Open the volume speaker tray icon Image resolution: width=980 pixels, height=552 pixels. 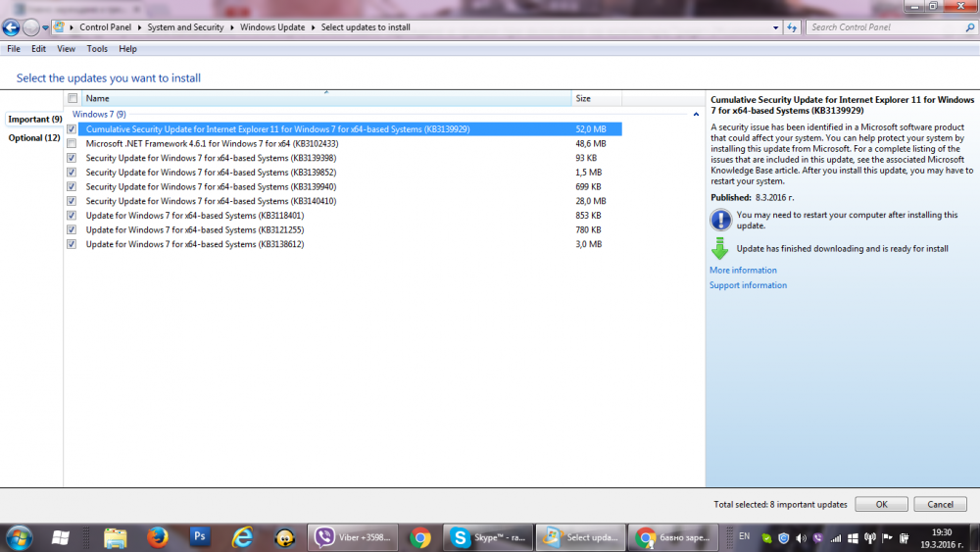pyautogui.click(x=801, y=538)
